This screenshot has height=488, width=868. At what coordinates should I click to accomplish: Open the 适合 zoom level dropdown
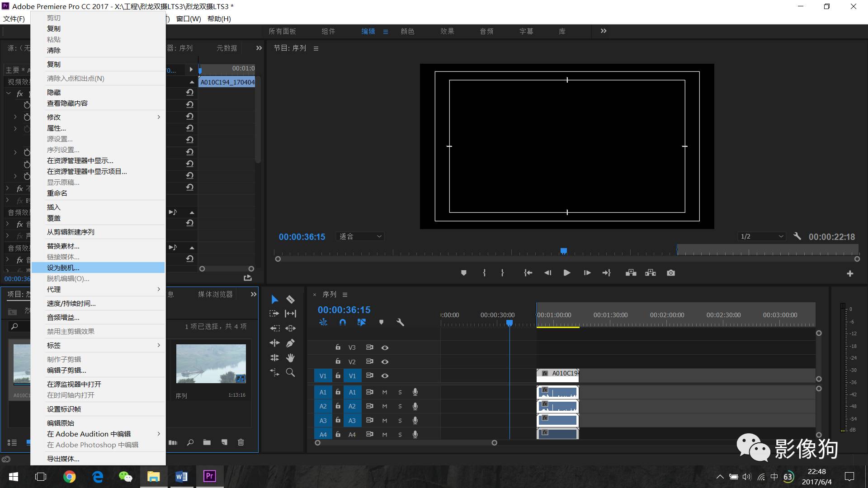point(360,236)
